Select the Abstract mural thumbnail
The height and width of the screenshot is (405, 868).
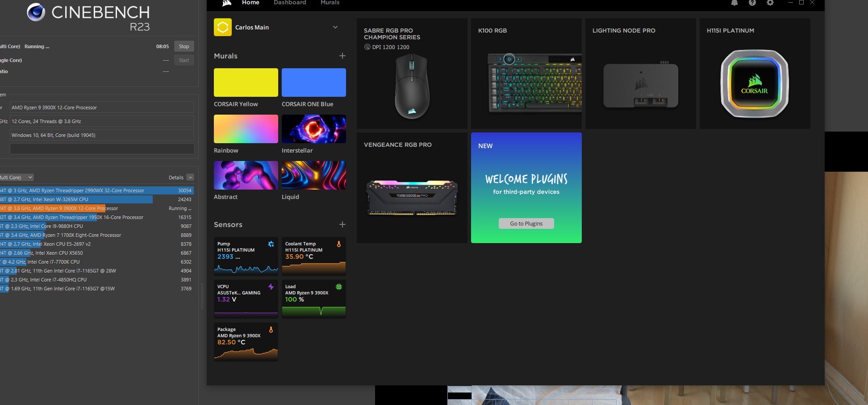(246, 175)
